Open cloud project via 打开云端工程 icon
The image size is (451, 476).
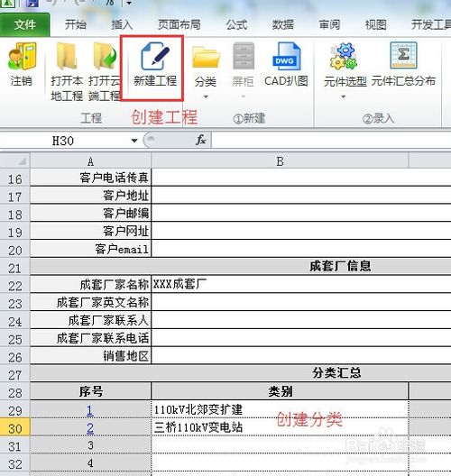click(x=105, y=56)
